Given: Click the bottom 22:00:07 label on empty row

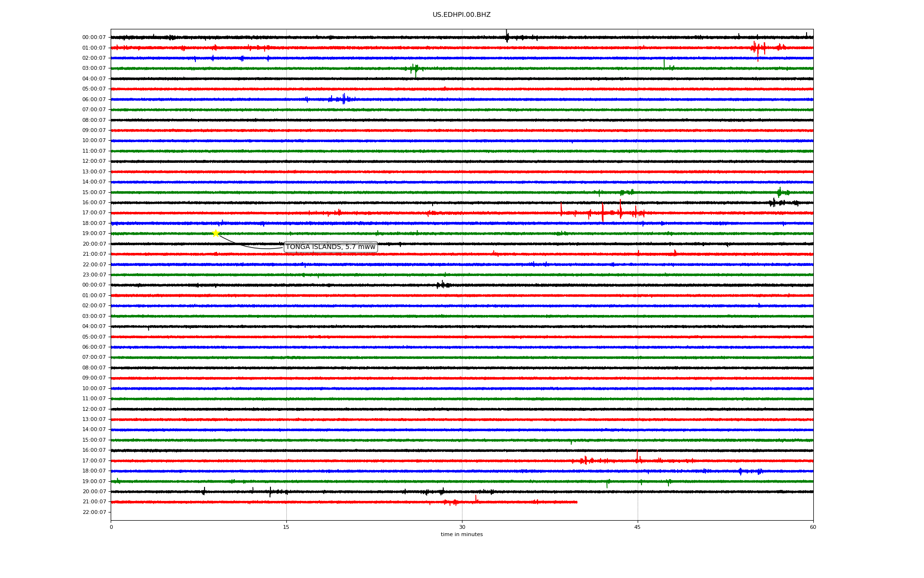Looking at the screenshot, I should point(94,512).
